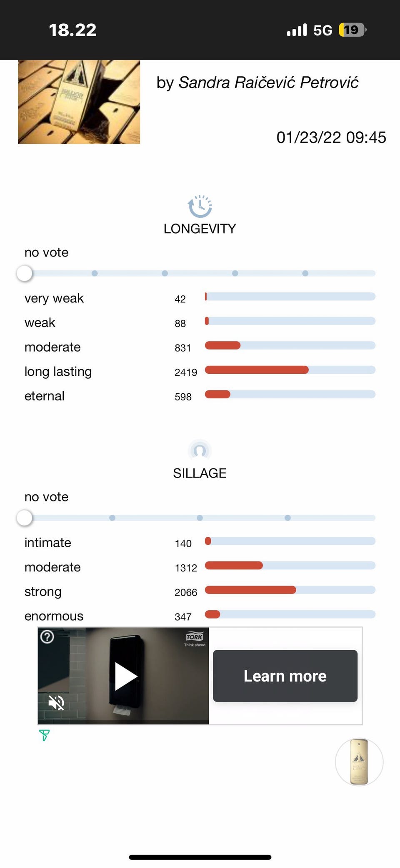This screenshot has width=400, height=868.
Task: Click the very weak longevity label
Action: [x=54, y=299]
